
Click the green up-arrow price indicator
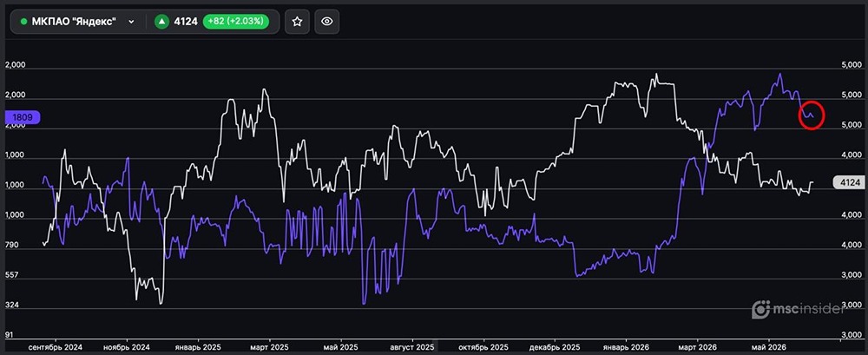point(161,22)
